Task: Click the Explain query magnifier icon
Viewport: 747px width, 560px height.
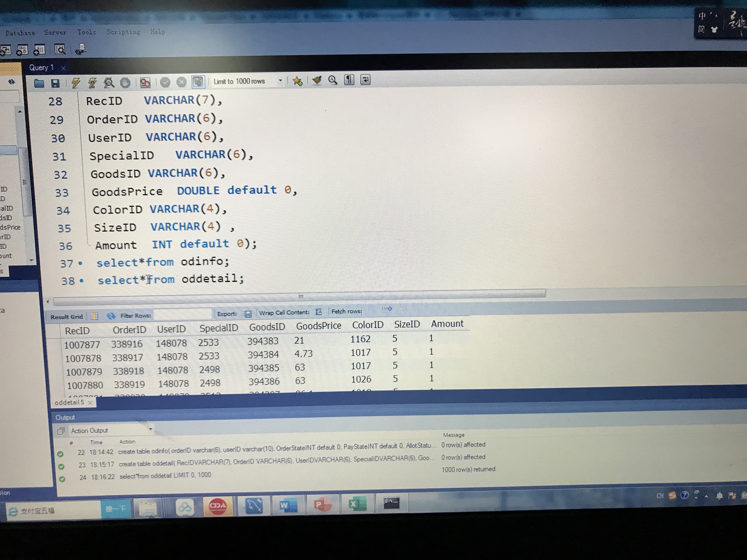Action: [x=109, y=83]
